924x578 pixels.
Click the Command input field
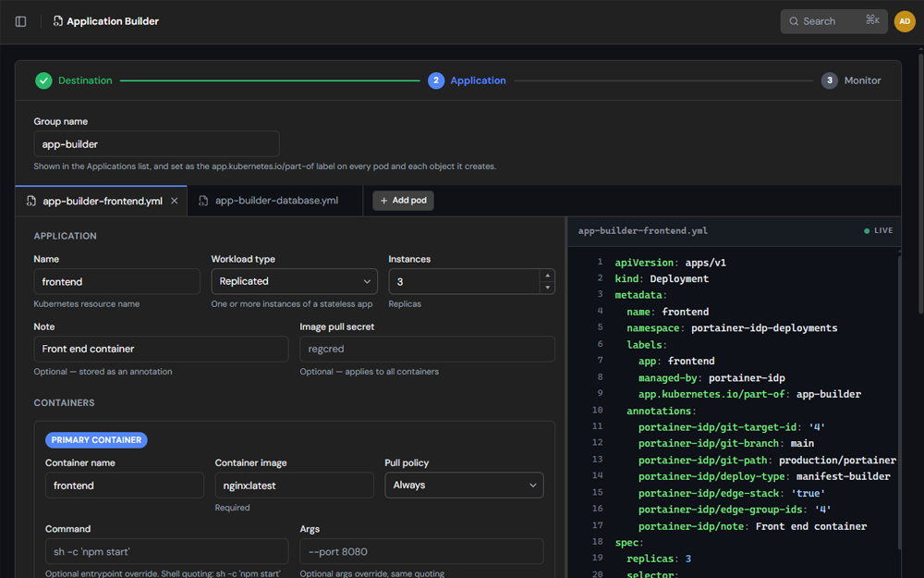coord(166,551)
